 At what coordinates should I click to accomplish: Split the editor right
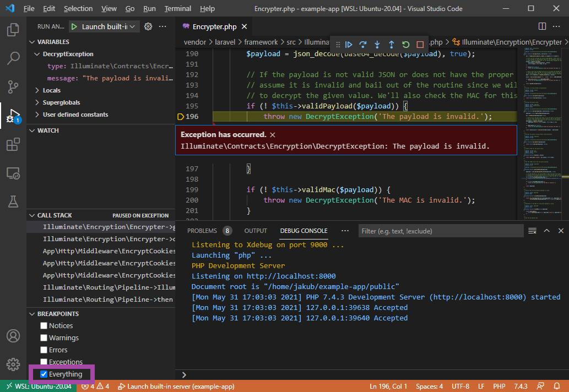point(542,26)
